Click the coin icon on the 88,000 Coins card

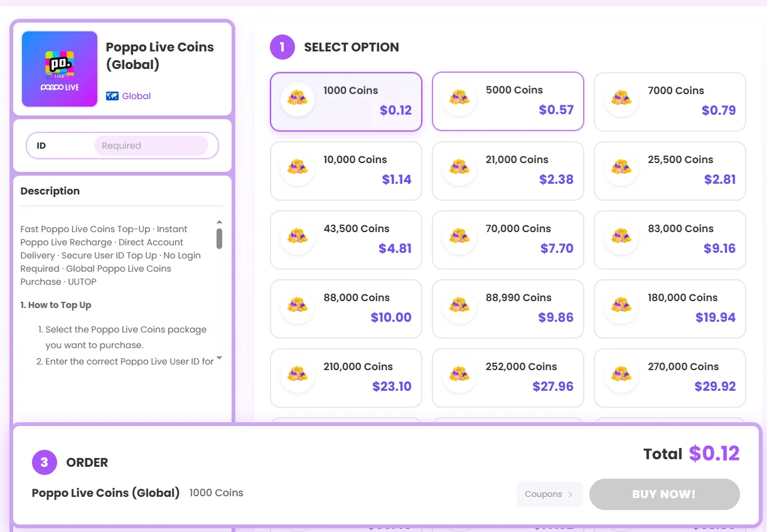pos(298,306)
